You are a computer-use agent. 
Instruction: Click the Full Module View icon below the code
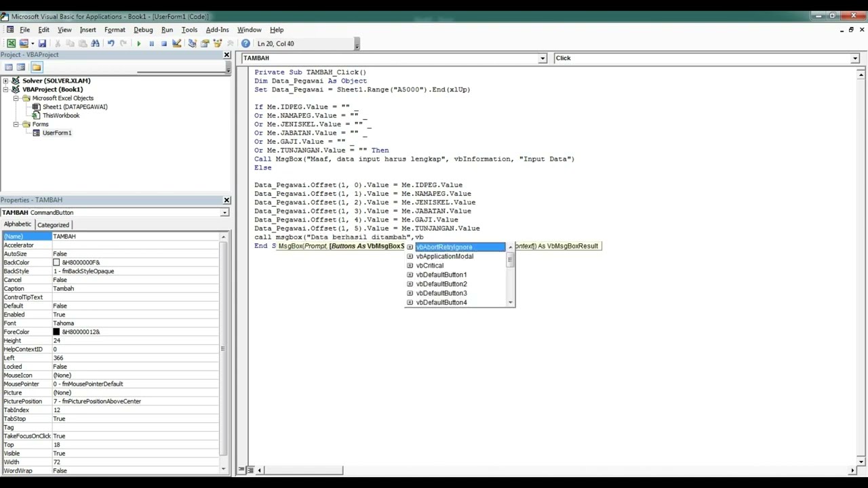[250, 470]
